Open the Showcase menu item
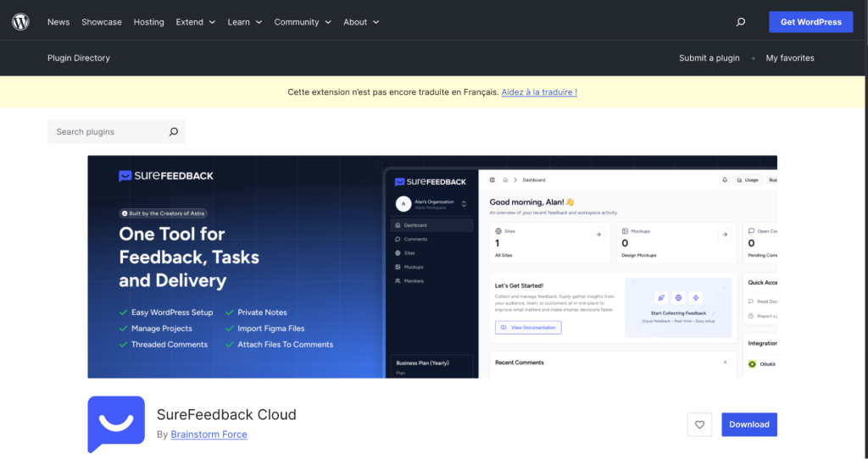The height and width of the screenshot is (459, 868). click(102, 22)
